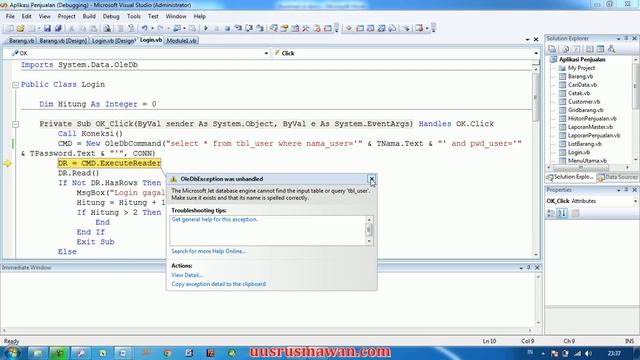
Task: Click the New Project toolbar icon
Action: coord(9,28)
